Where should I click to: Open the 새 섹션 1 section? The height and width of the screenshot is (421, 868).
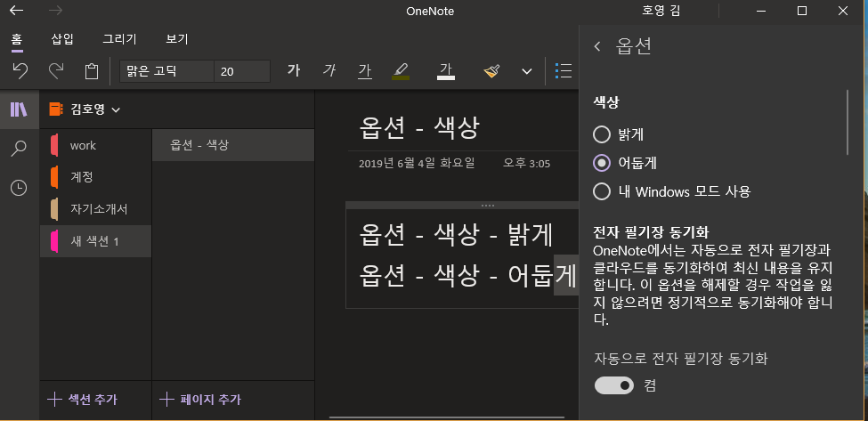[x=95, y=241]
